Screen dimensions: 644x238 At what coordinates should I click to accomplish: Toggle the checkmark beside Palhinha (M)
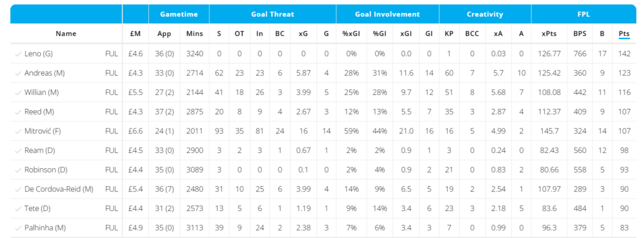tap(18, 228)
